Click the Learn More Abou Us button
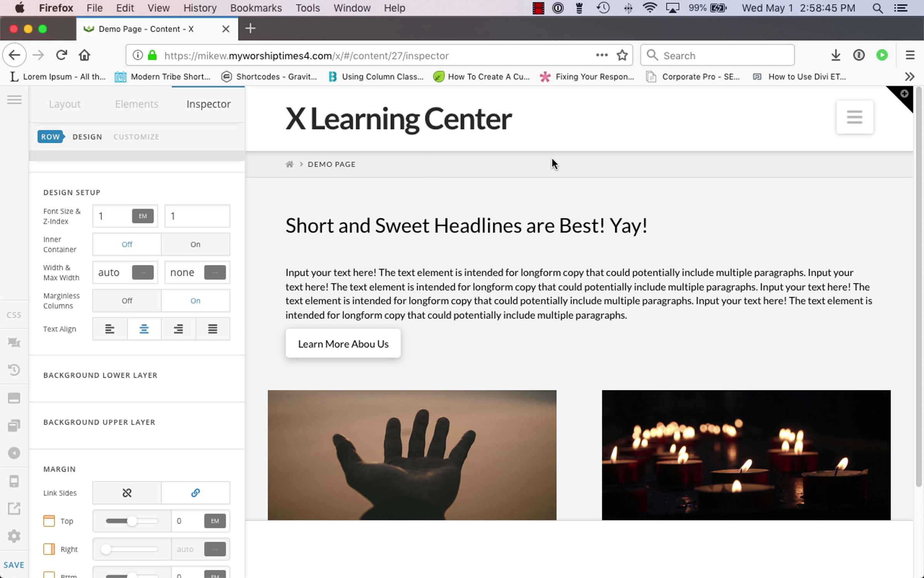Screen dimensions: 924x578 coord(343,344)
